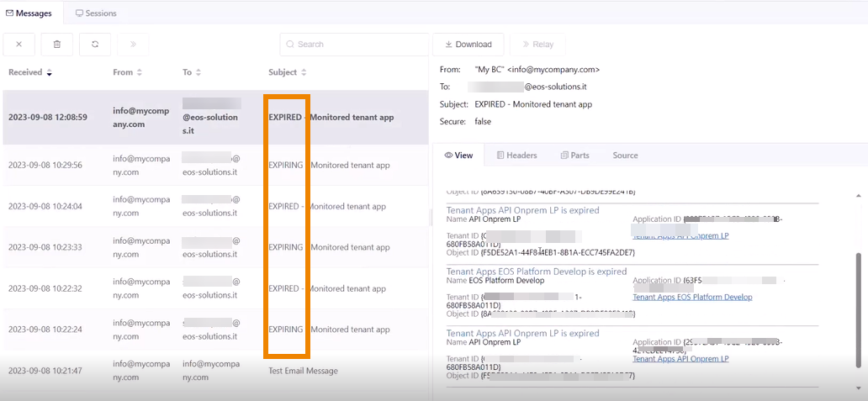Switch to the Sessions tab

pyautogui.click(x=96, y=13)
